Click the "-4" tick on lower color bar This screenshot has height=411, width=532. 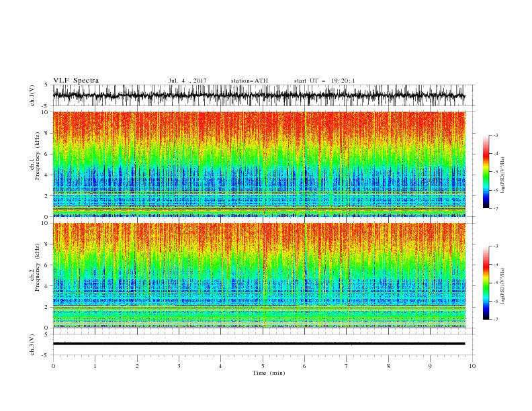coord(496,265)
